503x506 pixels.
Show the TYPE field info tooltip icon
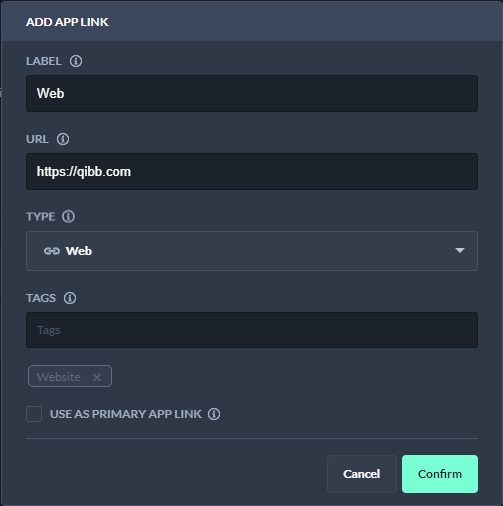[x=68, y=217]
